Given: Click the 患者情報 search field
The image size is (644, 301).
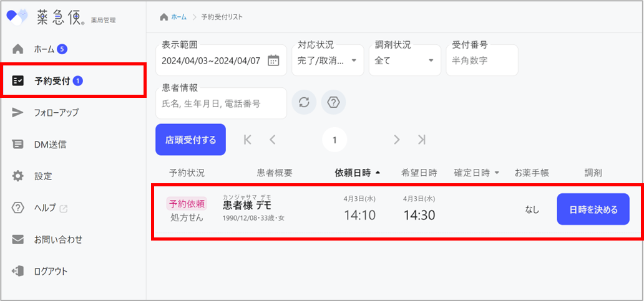Looking at the screenshot, I should (220, 103).
